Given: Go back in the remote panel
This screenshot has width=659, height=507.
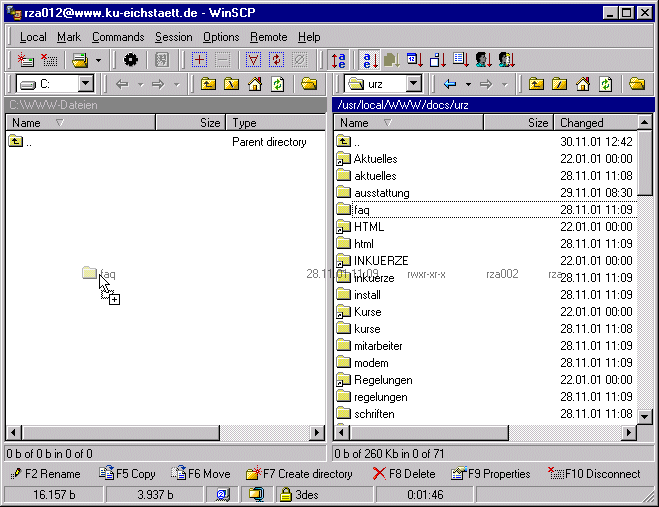Looking at the screenshot, I should tap(450, 84).
